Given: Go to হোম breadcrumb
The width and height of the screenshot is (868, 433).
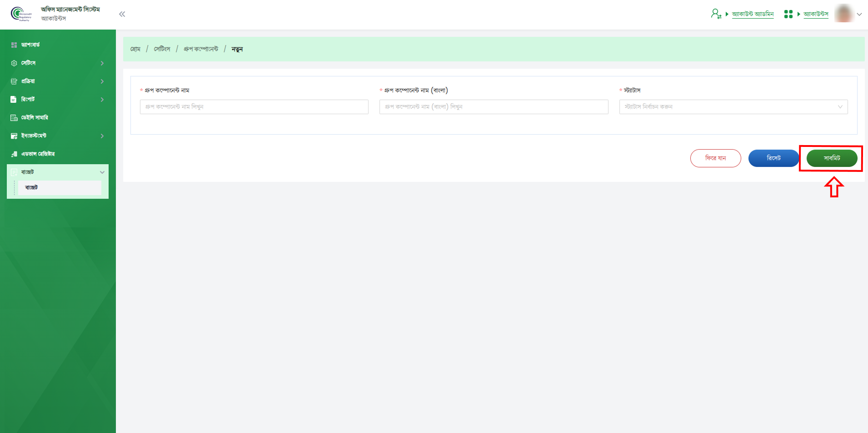Looking at the screenshot, I should 135,49.
